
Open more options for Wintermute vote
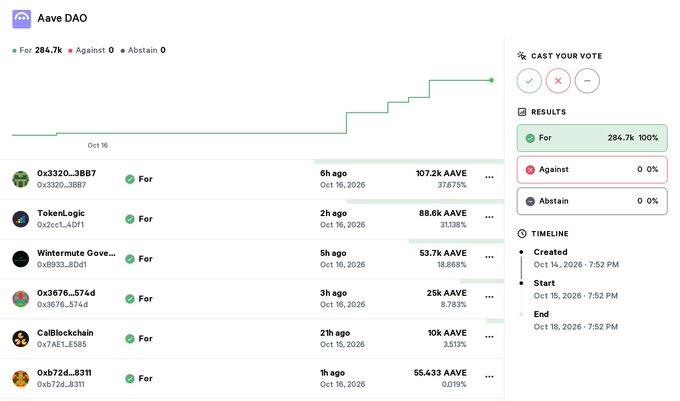pos(489,257)
